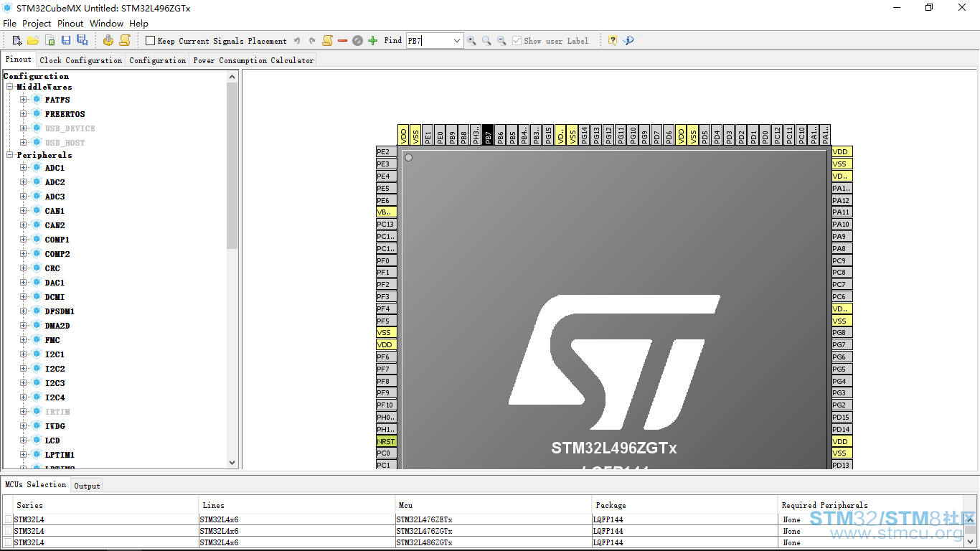980x551 pixels.
Task: Click the PA12 pin on the chip
Action: (x=842, y=201)
